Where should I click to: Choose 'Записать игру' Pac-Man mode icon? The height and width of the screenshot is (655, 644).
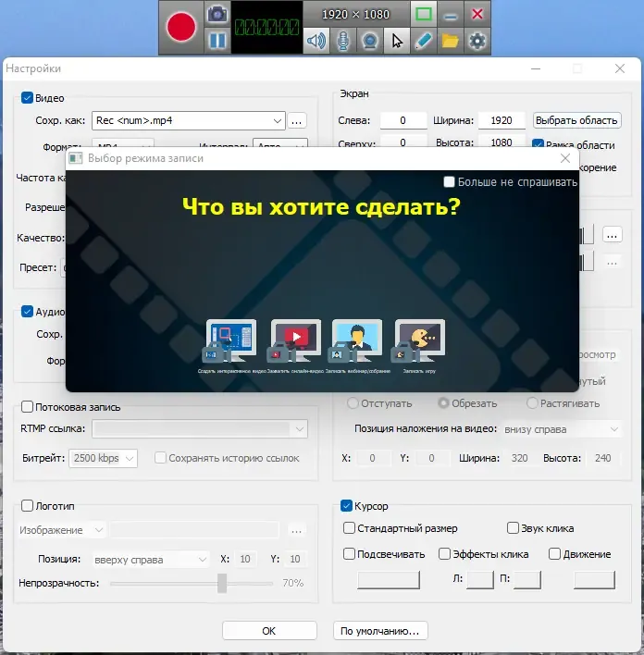pos(419,340)
